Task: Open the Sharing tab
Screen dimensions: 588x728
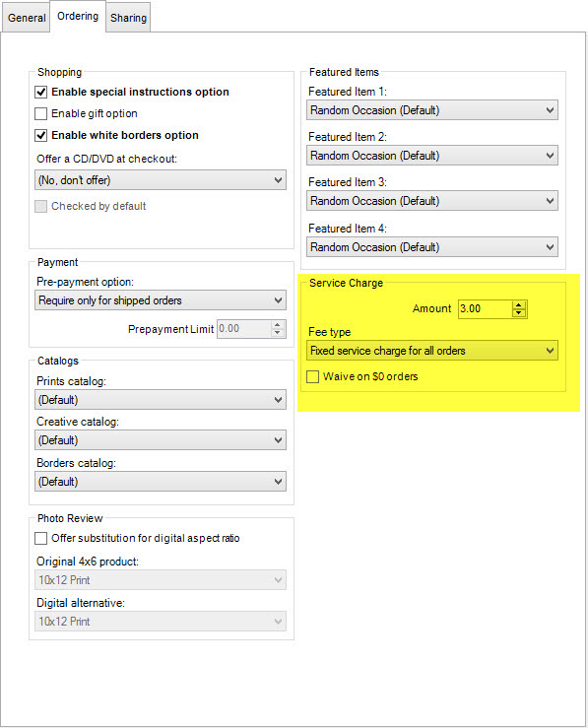Action: pyautogui.click(x=129, y=18)
